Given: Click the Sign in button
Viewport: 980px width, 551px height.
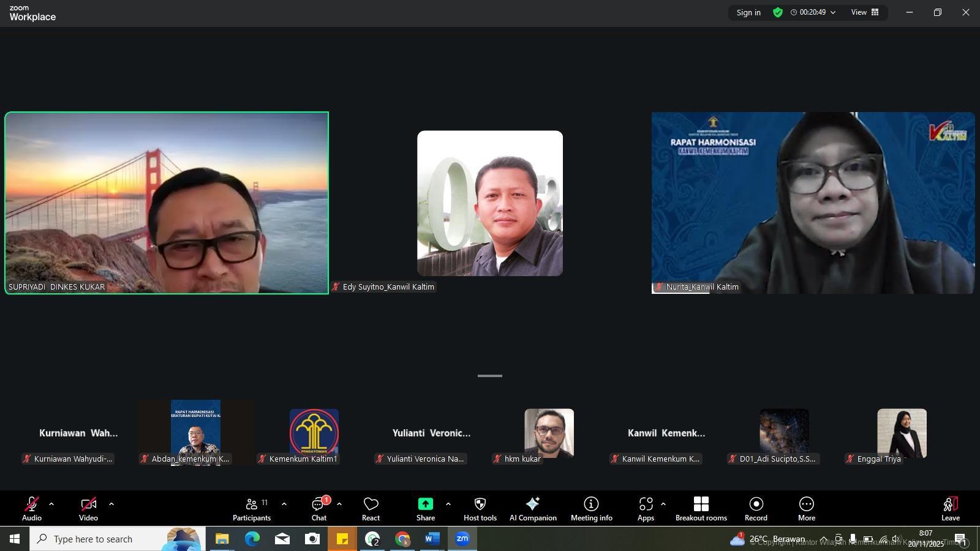Looking at the screenshot, I should click(x=748, y=12).
